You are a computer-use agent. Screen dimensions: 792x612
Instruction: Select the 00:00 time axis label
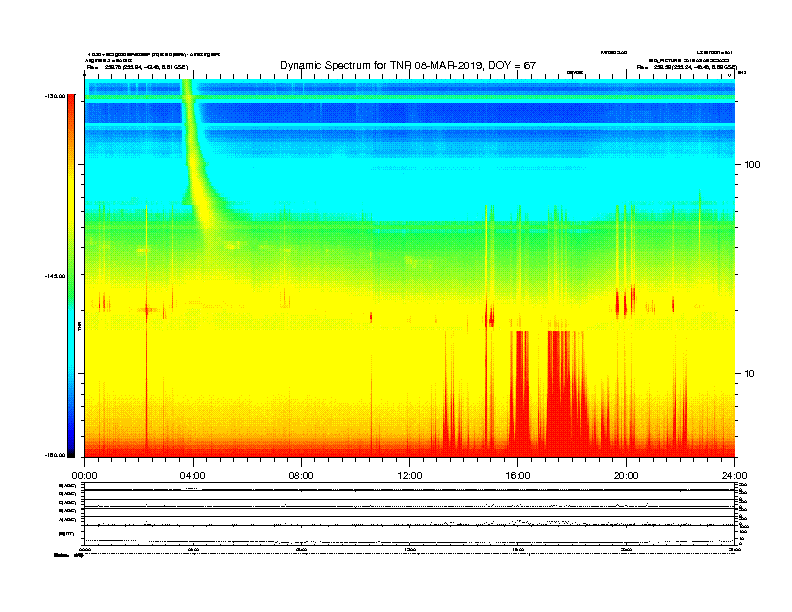pos(84,475)
